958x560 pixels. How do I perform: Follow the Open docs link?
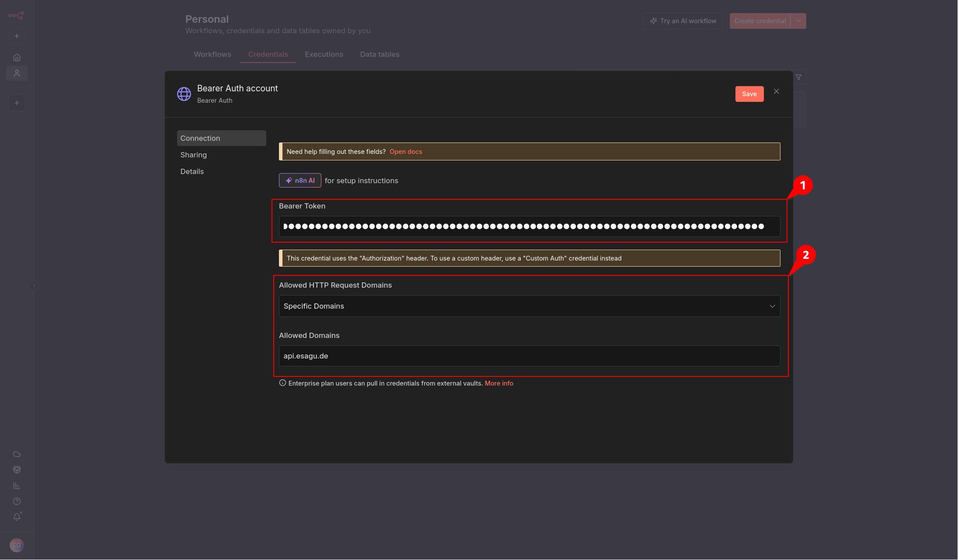coord(406,152)
